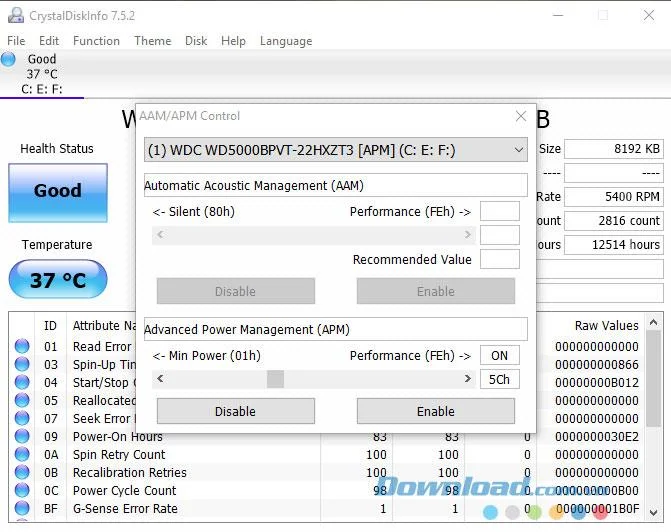The image size is (671, 532).
Task: Click the 12514 hours field
Action: point(614,244)
